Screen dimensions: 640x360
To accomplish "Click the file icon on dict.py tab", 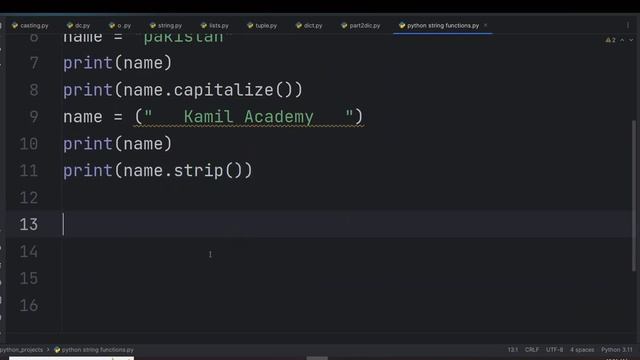I will click(299, 25).
